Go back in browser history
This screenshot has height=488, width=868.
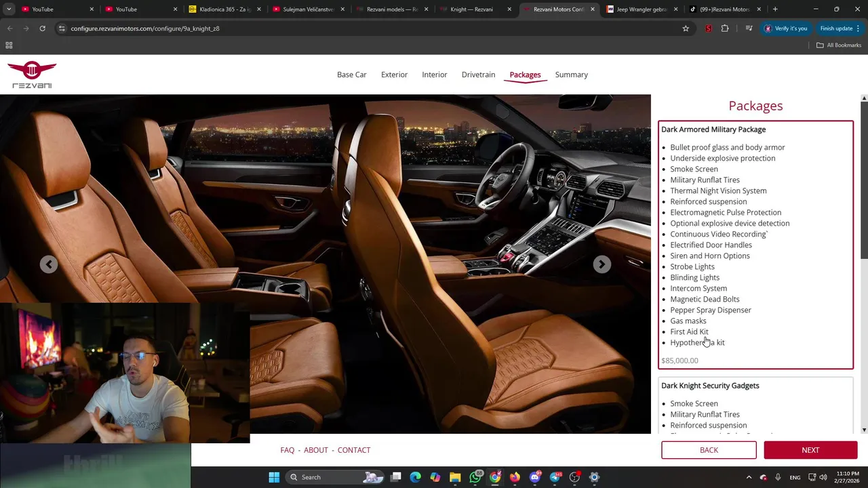coord(9,28)
